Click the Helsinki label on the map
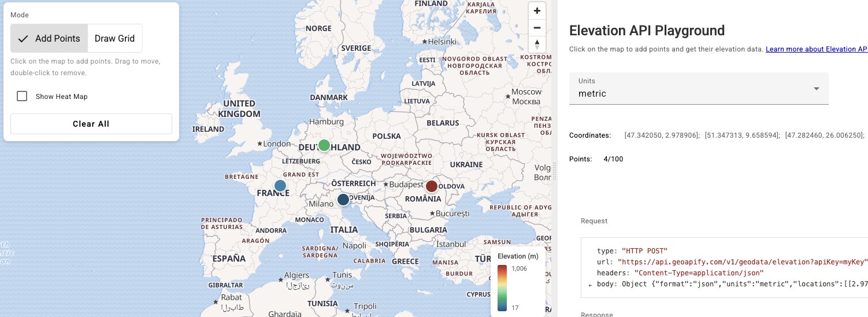The width and height of the screenshot is (868, 317). [x=443, y=42]
